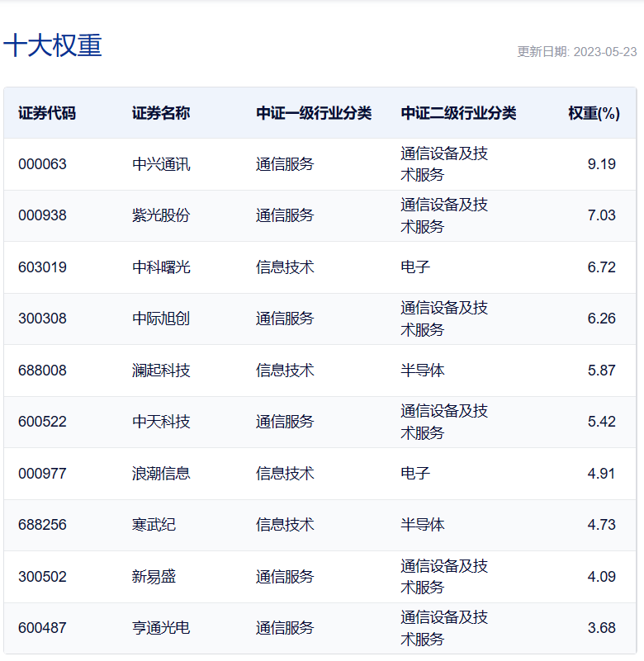
Task: Select stock code 300308
Action: coord(42,319)
